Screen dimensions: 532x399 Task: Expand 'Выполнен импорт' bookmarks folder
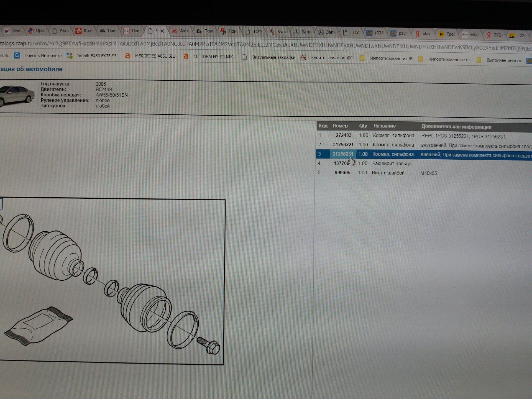click(503, 60)
